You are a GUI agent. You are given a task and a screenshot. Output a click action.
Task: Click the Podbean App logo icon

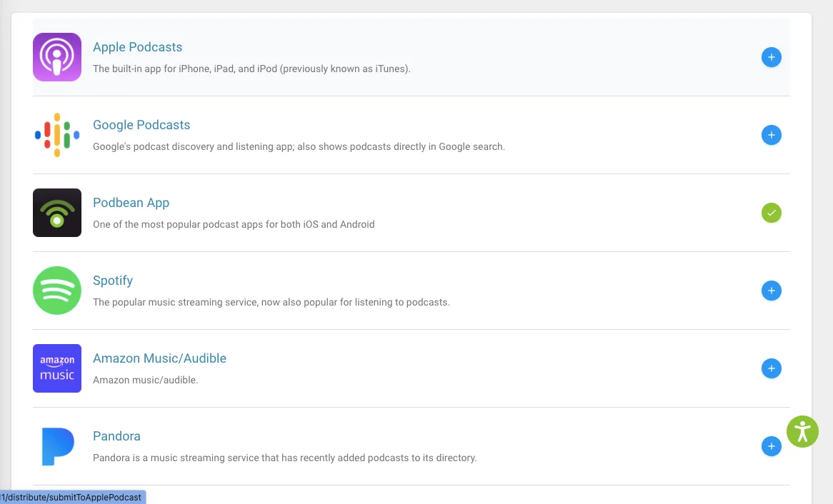[x=57, y=213]
